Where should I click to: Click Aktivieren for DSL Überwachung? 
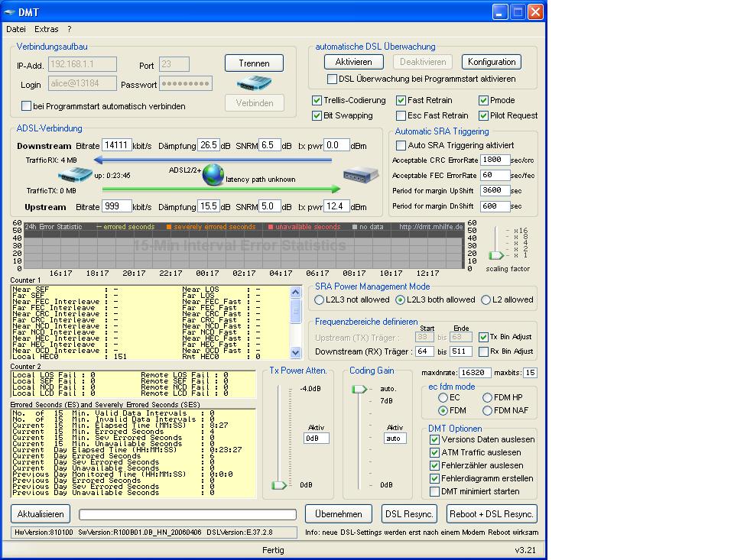click(353, 62)
